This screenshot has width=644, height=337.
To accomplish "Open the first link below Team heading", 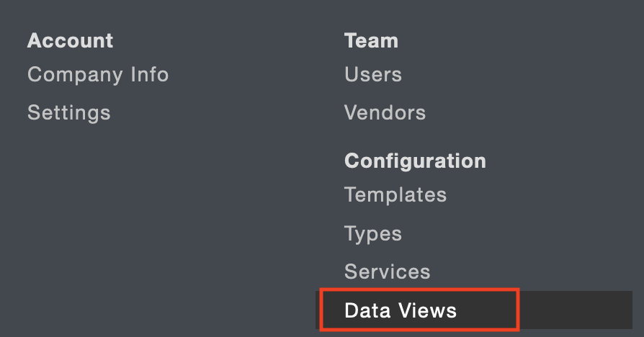I will click(x=373, y=74).
